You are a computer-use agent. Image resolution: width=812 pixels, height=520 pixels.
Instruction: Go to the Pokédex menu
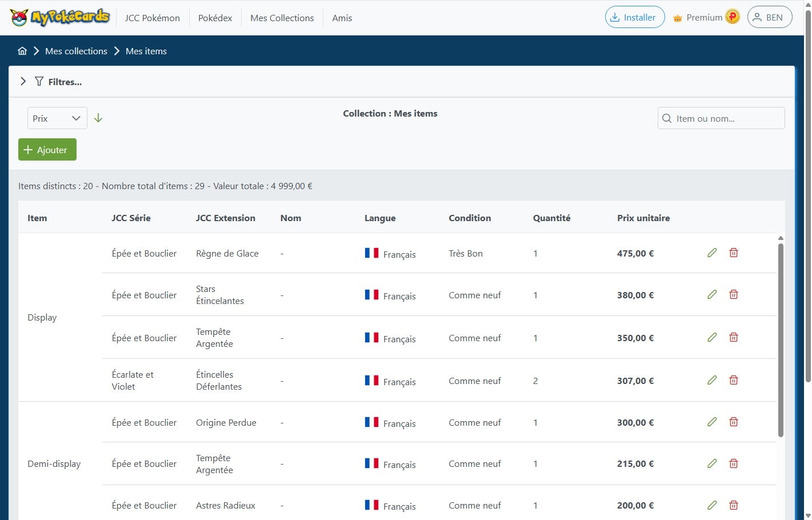pyautogui.click(x=215, y=18)
